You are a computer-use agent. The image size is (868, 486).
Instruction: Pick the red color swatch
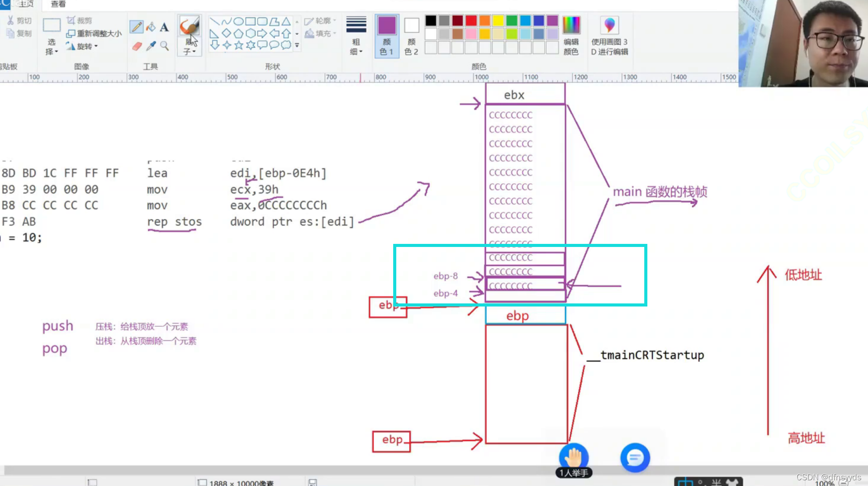coord(471,21)
